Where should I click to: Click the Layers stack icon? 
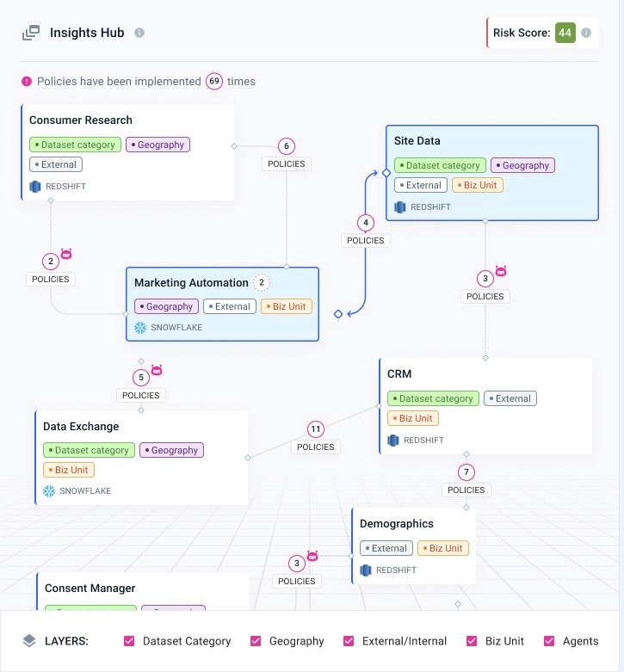[29, 641]
